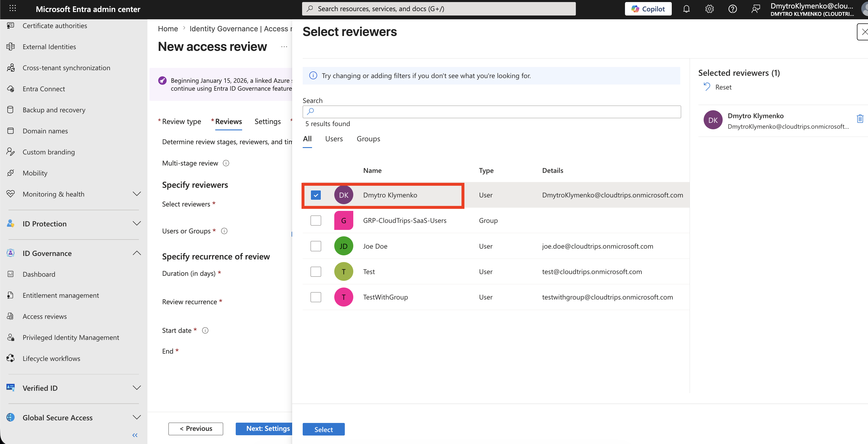Check TestWithGroup checkbox
This screenshot has width=868, height=444.
(x=316, y=297)
